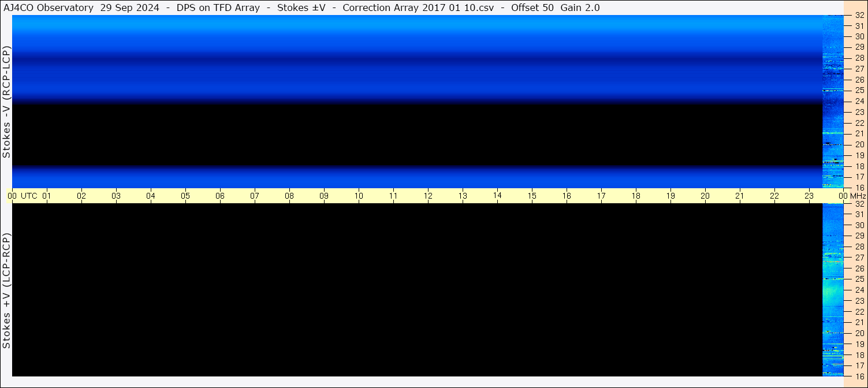Select the date 29 Sep 2024

pos(129,8)
